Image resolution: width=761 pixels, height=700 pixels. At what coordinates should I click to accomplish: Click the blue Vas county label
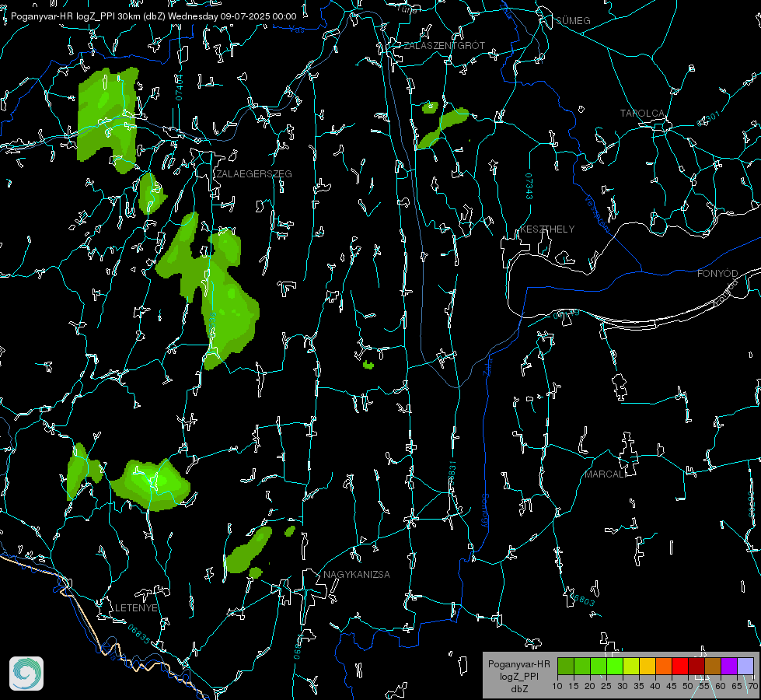296,30
